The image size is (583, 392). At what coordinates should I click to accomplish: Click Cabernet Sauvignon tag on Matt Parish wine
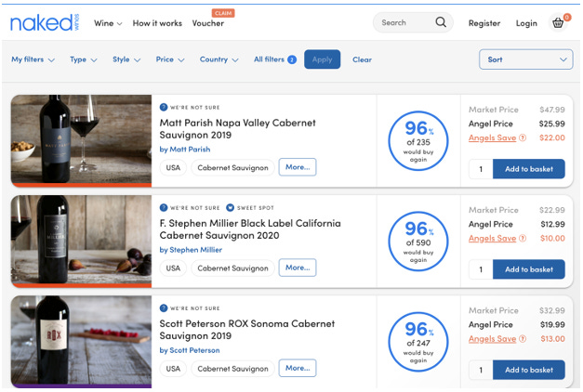point(232,167)
